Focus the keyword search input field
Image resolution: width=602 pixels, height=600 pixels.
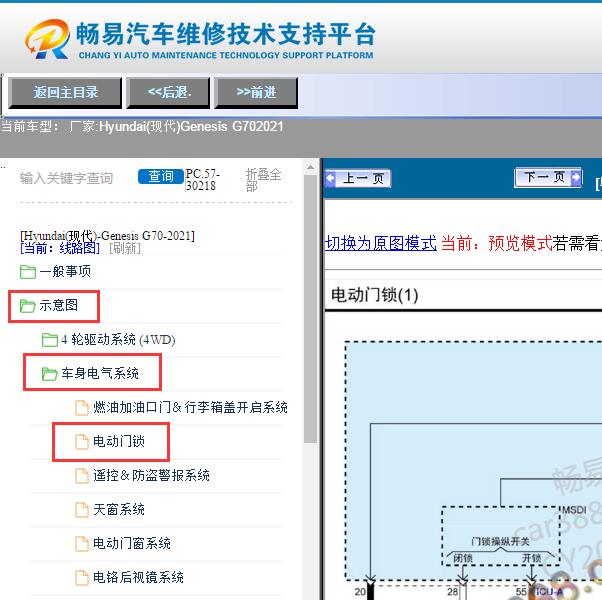tap(76, 178)
